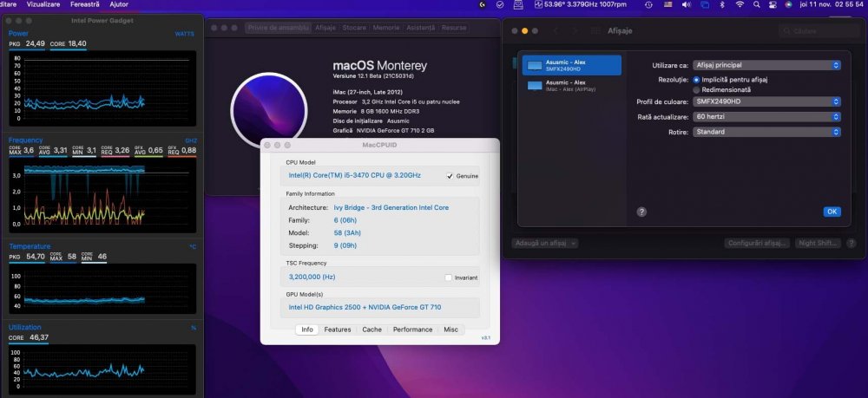Switch to Privire de ansamblu tab

279,28
